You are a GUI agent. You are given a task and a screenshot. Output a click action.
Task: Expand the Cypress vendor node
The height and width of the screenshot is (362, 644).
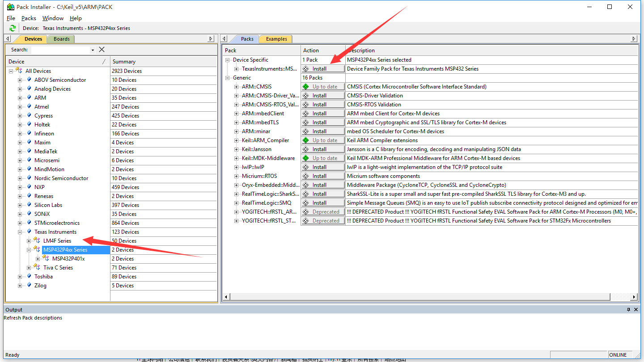click(20, 116)
